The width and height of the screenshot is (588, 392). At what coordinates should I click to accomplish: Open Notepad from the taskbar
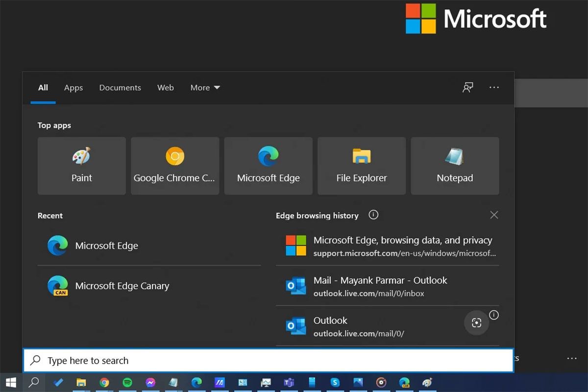pos(173,382)
